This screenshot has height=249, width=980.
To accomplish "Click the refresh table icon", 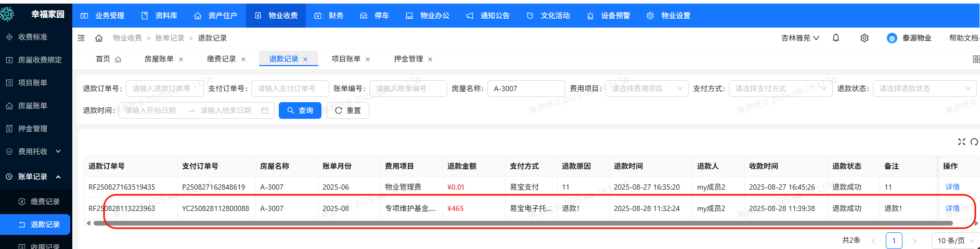I will [x=974, y=142].
